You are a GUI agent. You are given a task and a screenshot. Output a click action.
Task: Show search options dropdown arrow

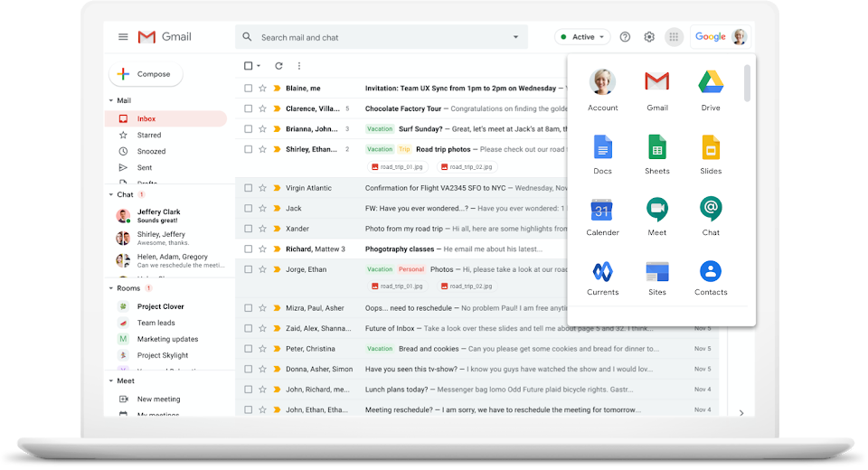click(x=515, y=38)
